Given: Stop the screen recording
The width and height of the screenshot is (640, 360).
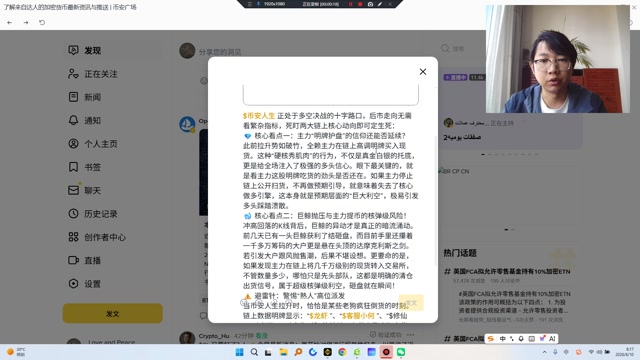Looking at the screenshot, I should [360, 4].
